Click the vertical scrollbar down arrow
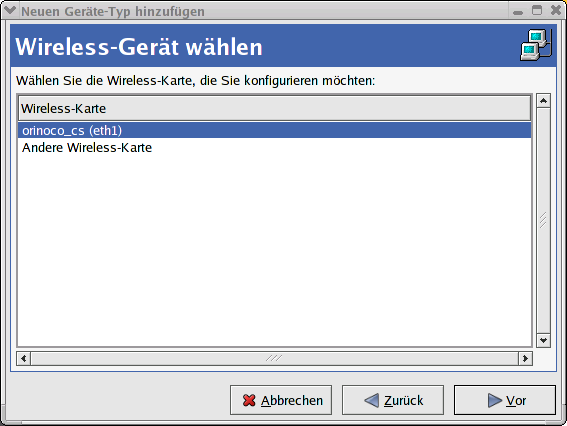The height and width of the screenshot is (426, 567). click(543, 340)
